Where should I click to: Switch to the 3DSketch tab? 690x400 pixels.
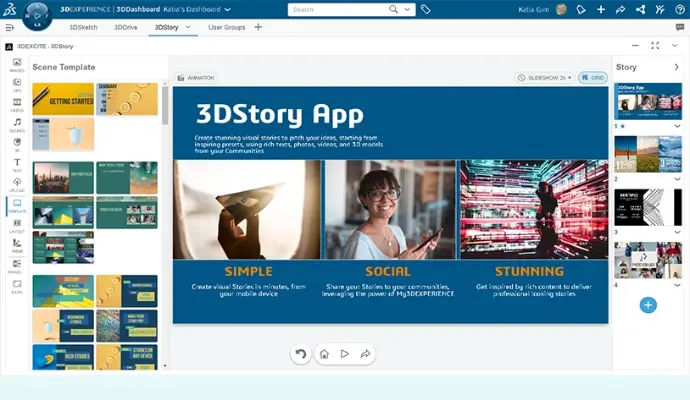(83, 27)
